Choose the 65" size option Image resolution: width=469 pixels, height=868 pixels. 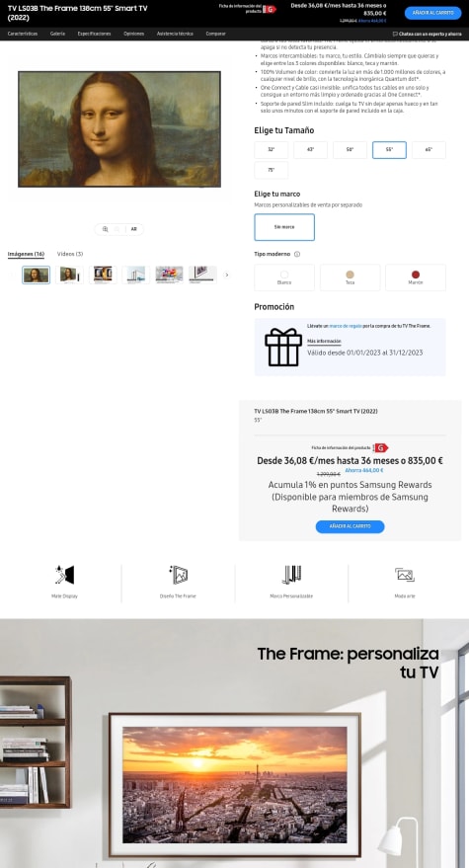429,150
